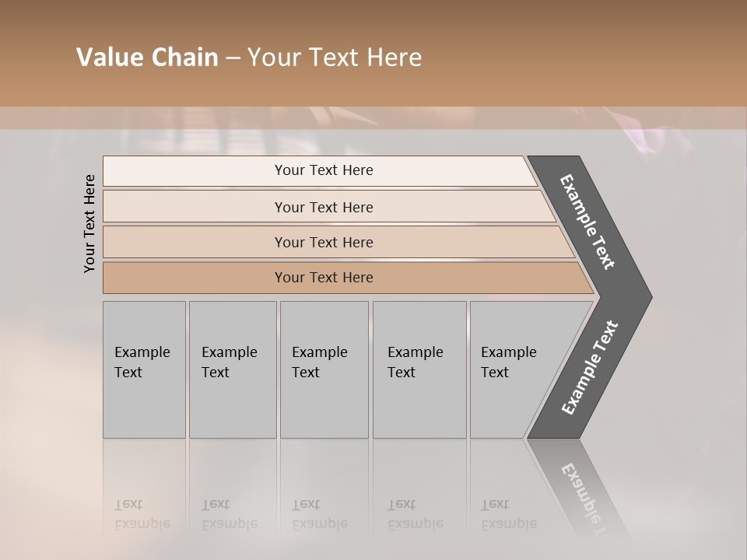Viewport: 747px width, 560px height.
Task: Click the vertical "Your Text Here" label
Action: click(x=89, y=224)
